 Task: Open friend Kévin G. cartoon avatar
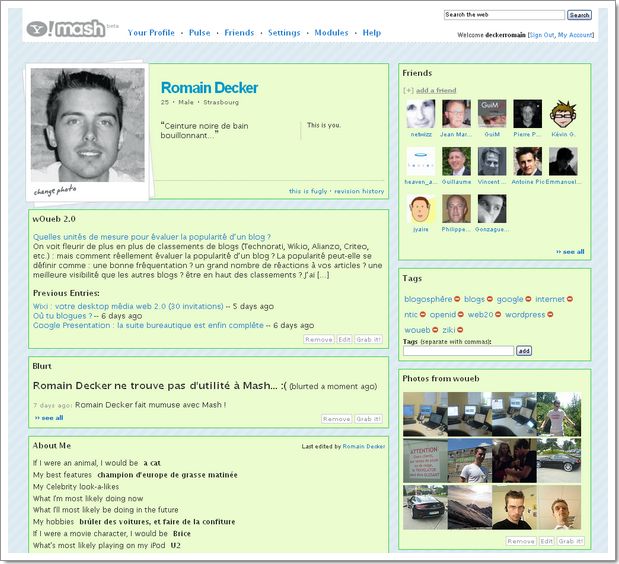(563, 114)
